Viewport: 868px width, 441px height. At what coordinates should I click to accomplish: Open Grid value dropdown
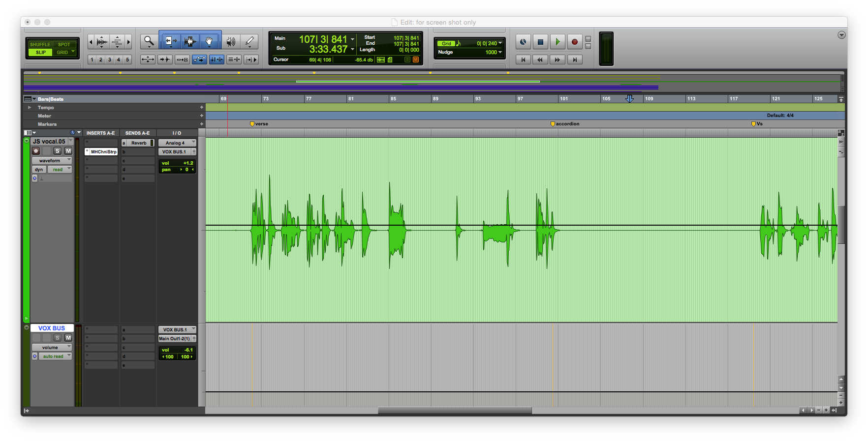(x=500, y=43)
